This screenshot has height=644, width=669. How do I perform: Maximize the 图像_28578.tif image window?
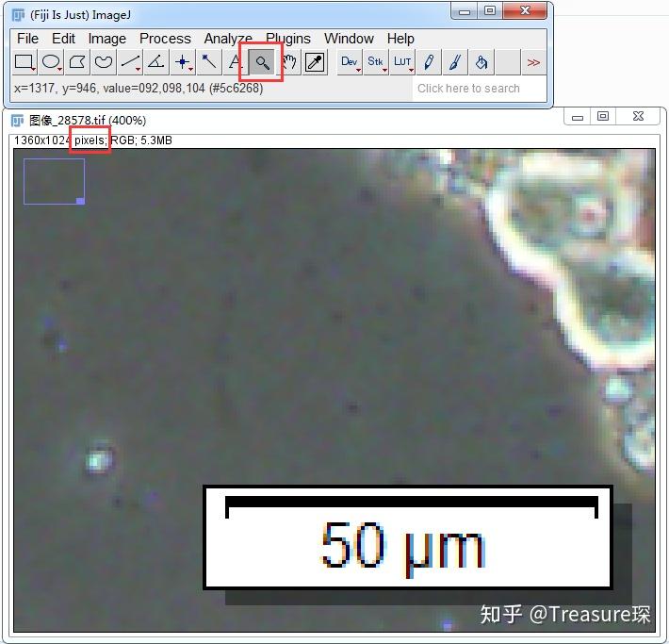(x=603, y=117)
